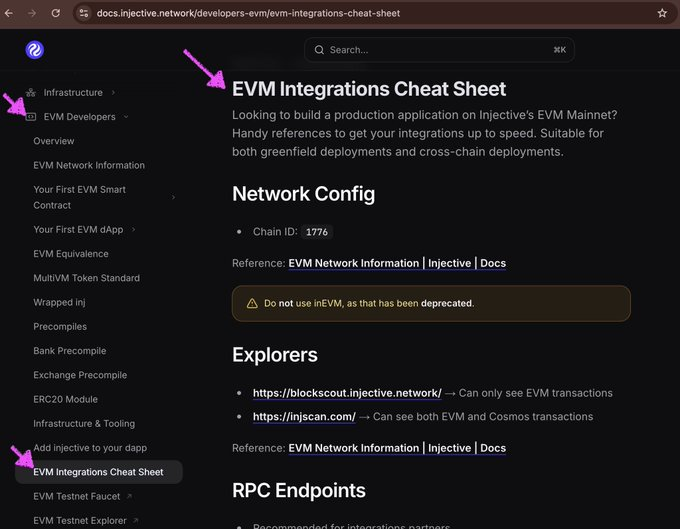Image resolution: width=680 pixels, height=529 pixels.
Task: Click the warning triangle icon in callout
Action: [252, 304]
